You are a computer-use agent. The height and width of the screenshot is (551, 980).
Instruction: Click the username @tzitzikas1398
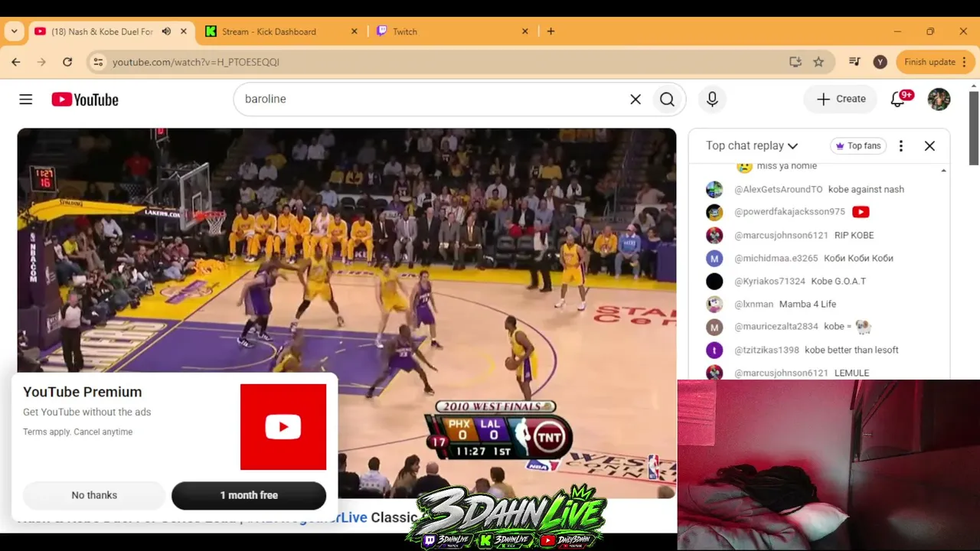(766, 350)
